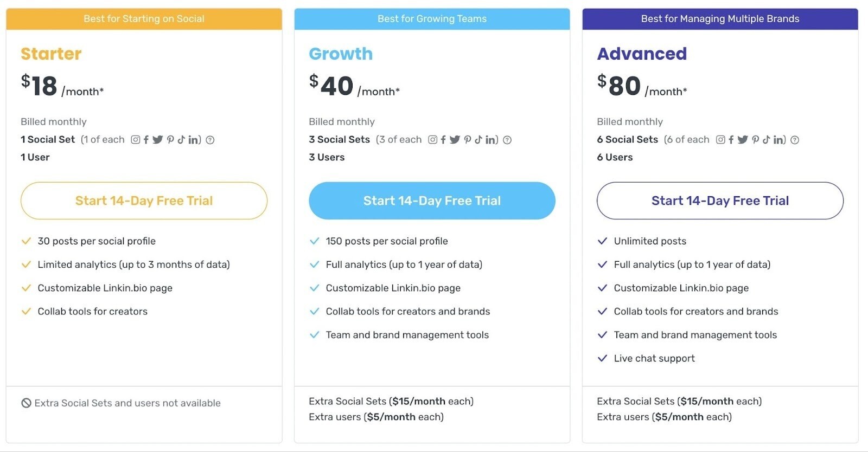The width and height of the screenshot is (868, 452).
Task: Select the Best for Growing Teams banner
Action: point(432,19)
